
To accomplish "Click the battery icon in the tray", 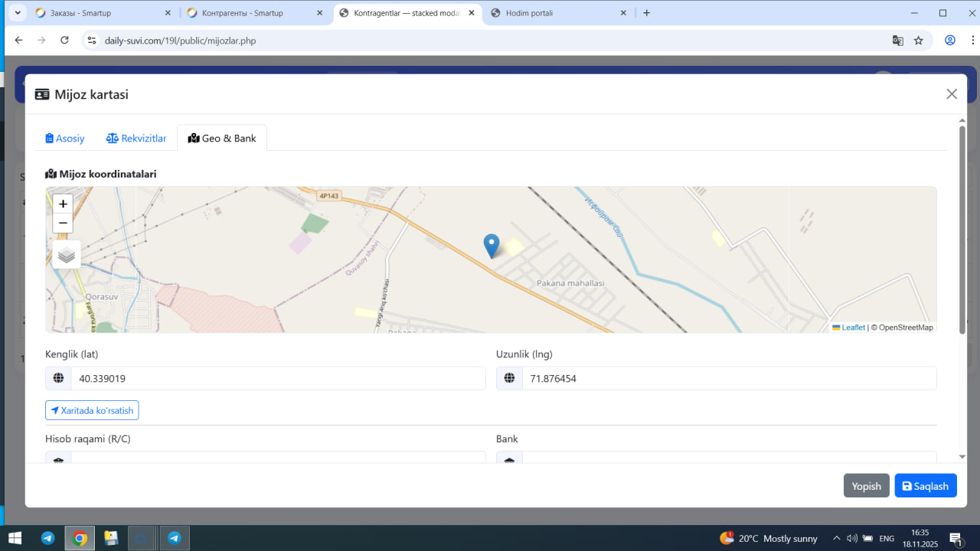I will [867, 538].
